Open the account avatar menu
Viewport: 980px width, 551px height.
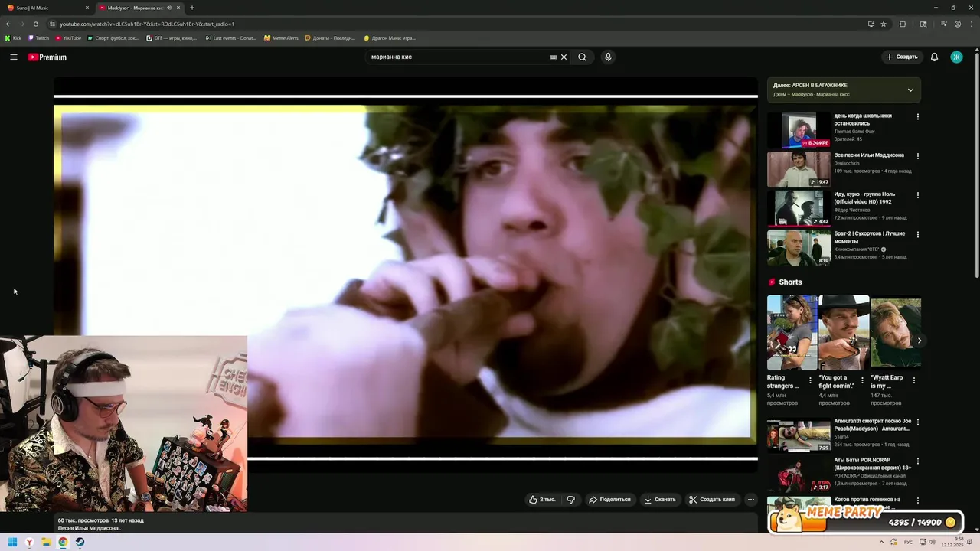point(956,57)
